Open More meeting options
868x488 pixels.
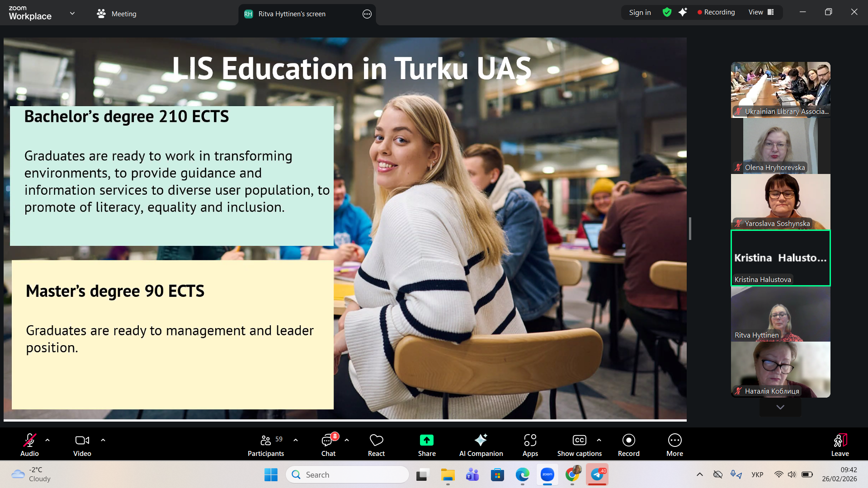(x=675, y=445)
